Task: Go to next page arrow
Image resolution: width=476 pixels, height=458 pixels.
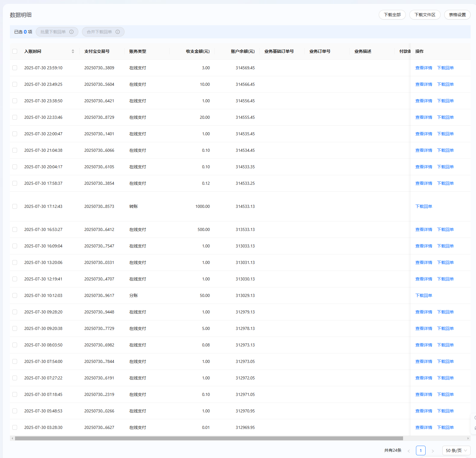Action: point(432,451)
